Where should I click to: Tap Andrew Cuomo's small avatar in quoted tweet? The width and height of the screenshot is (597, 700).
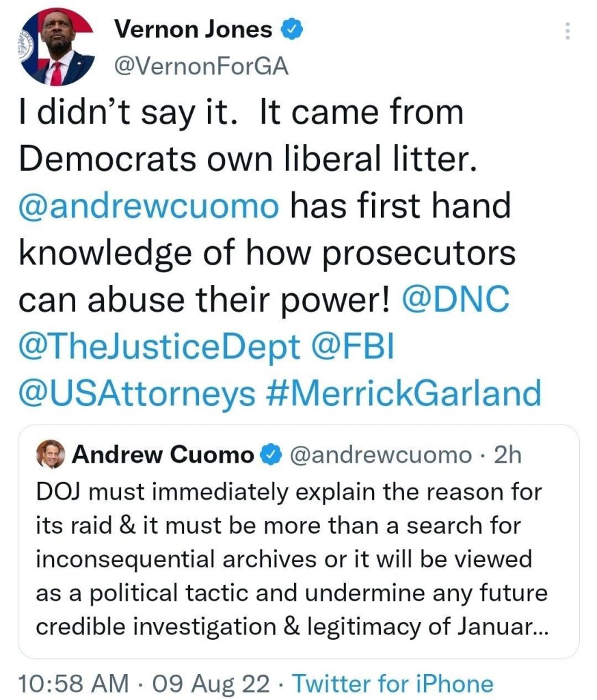pos(50,455)
